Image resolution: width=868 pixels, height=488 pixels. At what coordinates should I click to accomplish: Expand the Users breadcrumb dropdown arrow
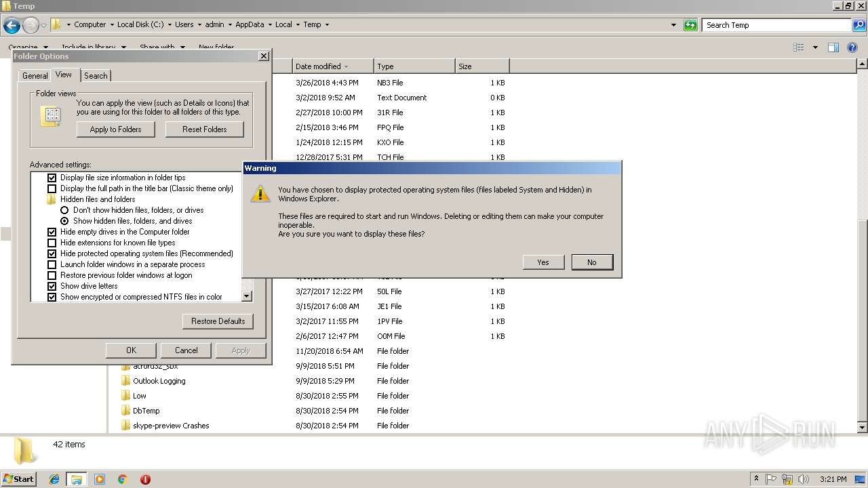pyautogui.click(x=199, y=25)
